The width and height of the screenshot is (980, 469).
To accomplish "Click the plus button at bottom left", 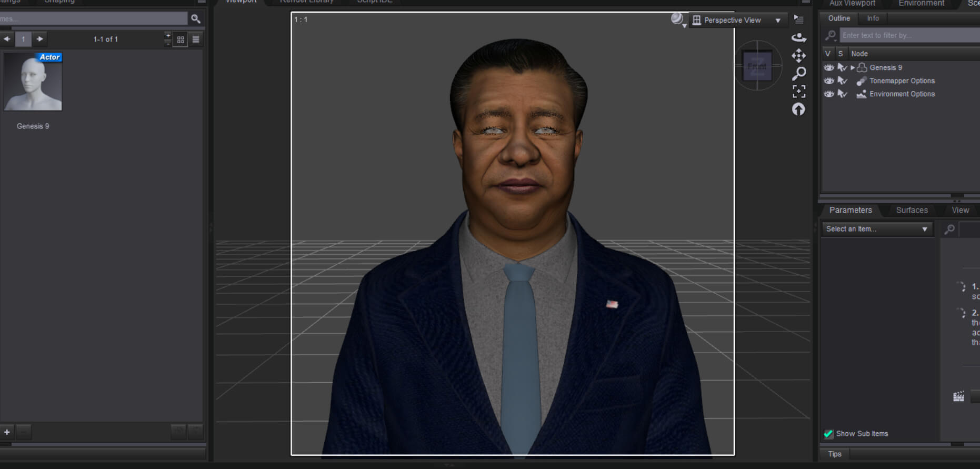I will [7, 432].
